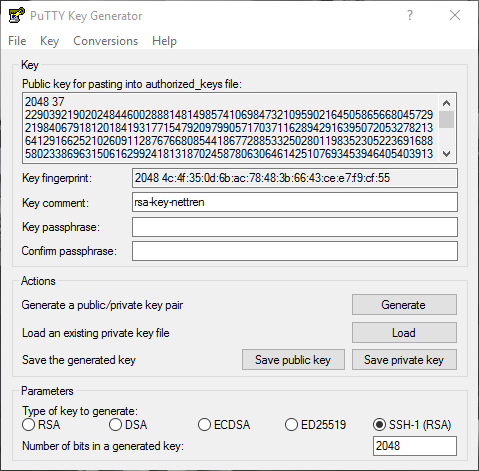Click 'Load an existing private key file' text
Screen dimensions: 479x471
(x=96, y=333)
